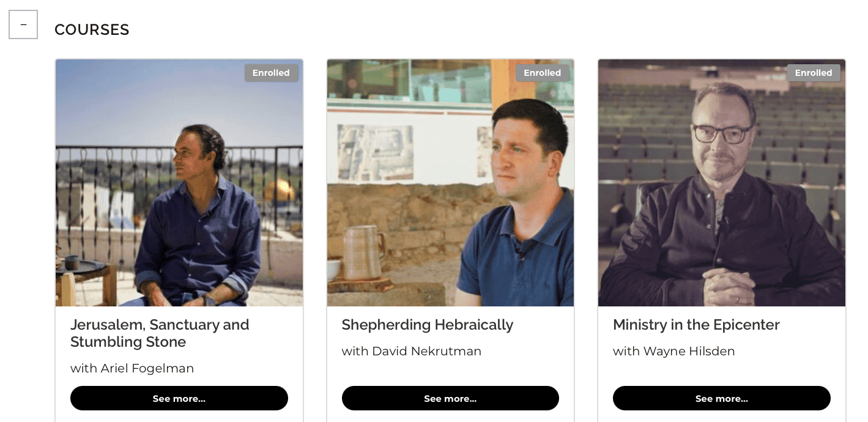Open Jerusalem, Sanctuary and Stumbling Stone thumbnail

[179, 183]
